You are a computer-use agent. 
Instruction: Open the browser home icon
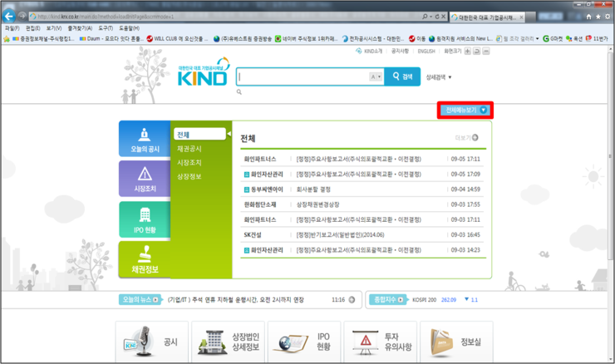point(588,17)
